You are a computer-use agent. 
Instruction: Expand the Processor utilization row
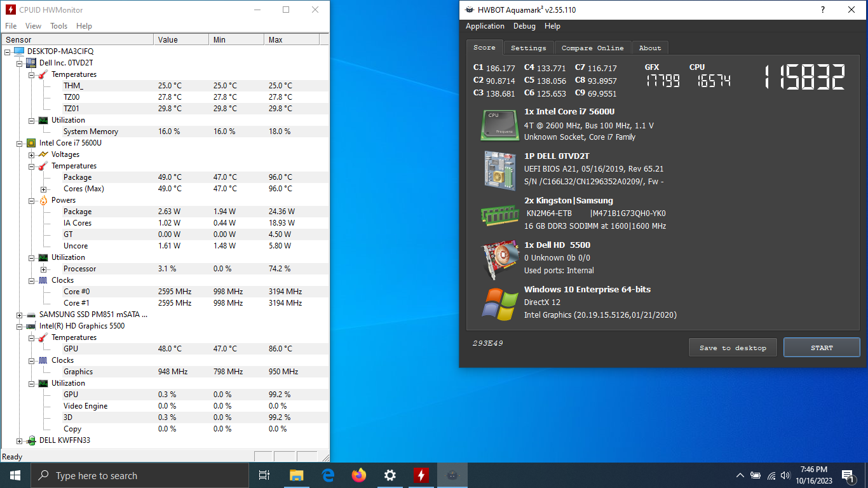43,269
